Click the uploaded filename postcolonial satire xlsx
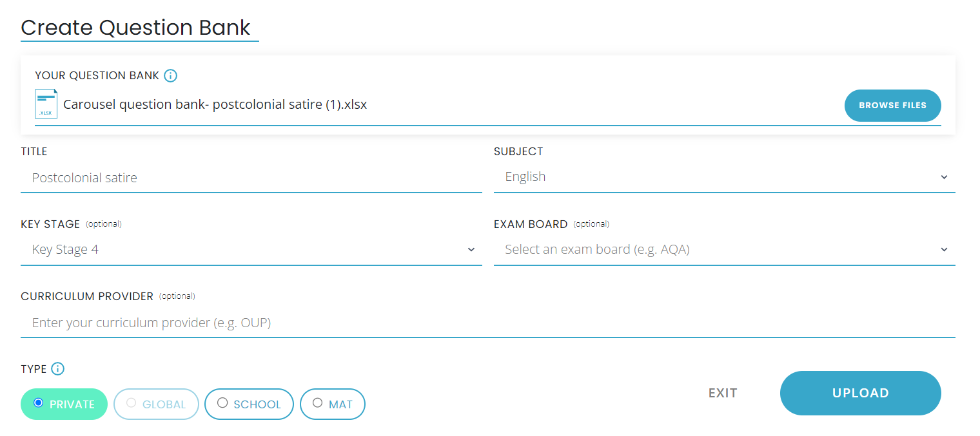 (215, 104)
